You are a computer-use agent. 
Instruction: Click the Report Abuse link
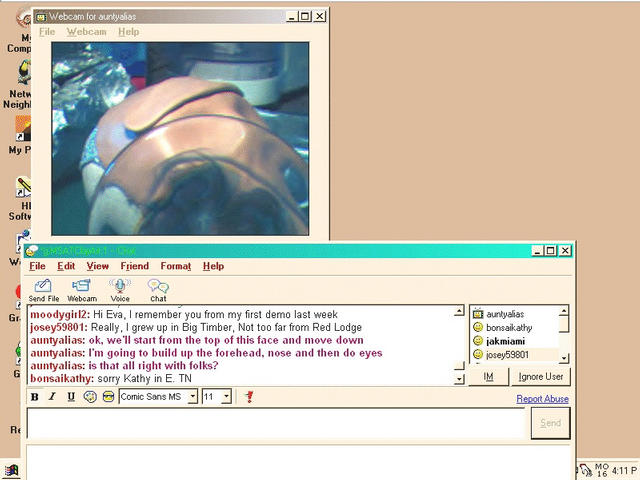[542, 399]
